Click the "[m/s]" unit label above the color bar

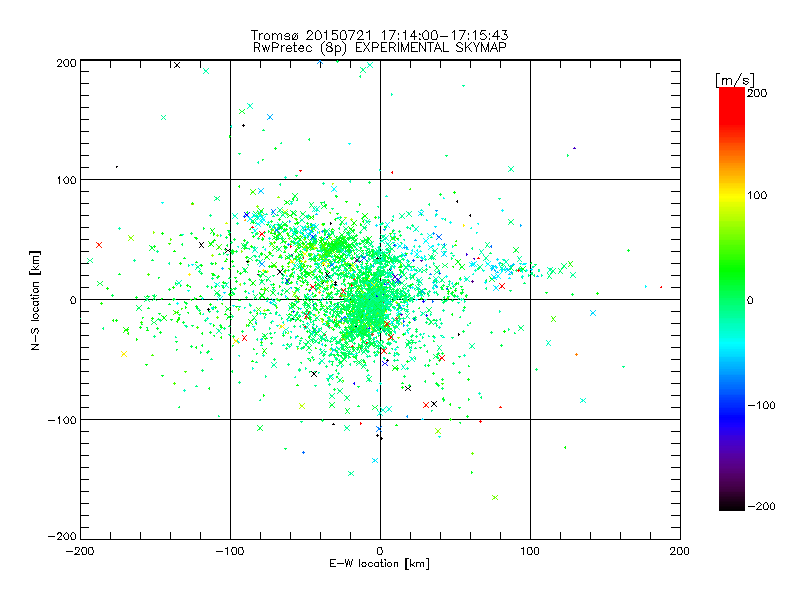[735, 80]
